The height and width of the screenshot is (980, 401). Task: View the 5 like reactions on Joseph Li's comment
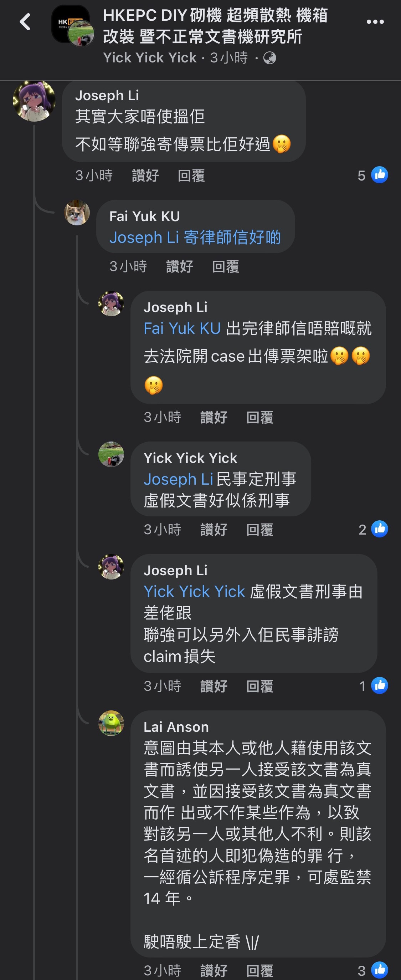click(372, 175)
